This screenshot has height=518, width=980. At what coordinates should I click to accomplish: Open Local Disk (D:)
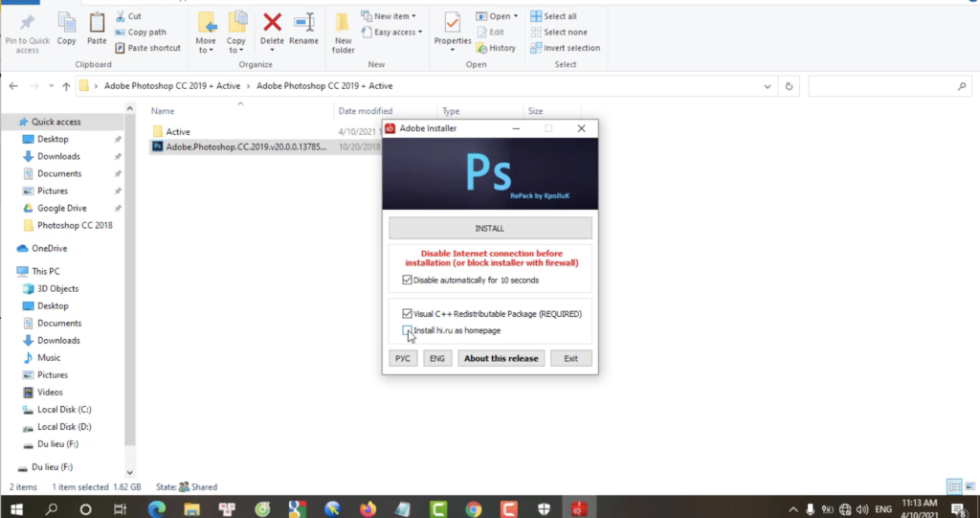click(x=64, y=427)
